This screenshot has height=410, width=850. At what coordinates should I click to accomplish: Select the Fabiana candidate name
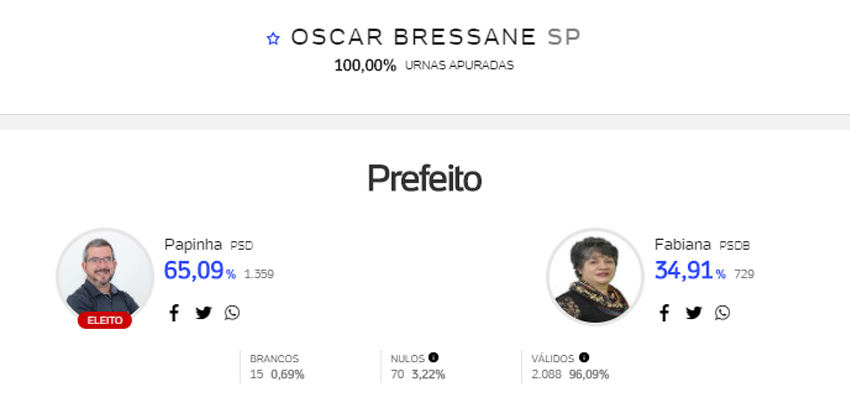(682, 245)
